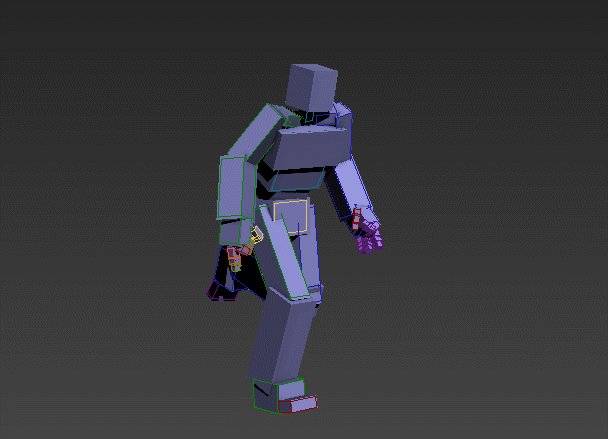Select the red-outlined thumb bone
This screenshot has width=608, height=439.
357,219
